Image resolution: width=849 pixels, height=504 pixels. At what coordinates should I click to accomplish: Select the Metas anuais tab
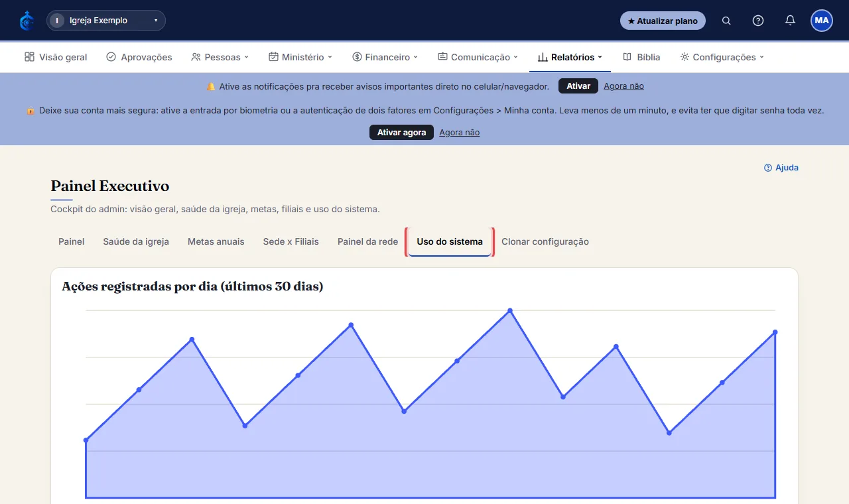click(216, 241)
